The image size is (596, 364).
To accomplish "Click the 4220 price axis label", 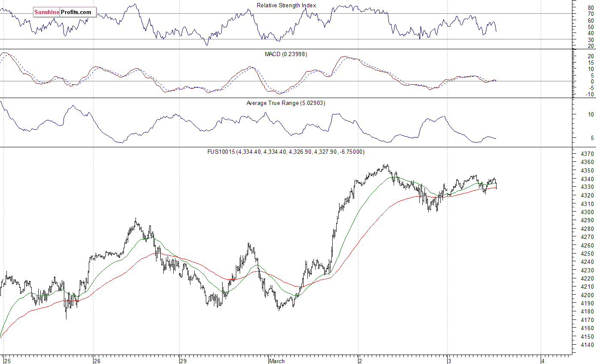I will point(587,278).
